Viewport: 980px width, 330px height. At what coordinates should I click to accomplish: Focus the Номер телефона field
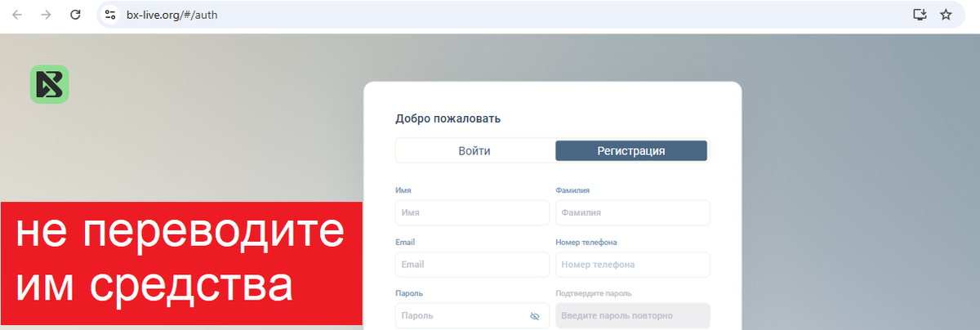coord(633,265)
